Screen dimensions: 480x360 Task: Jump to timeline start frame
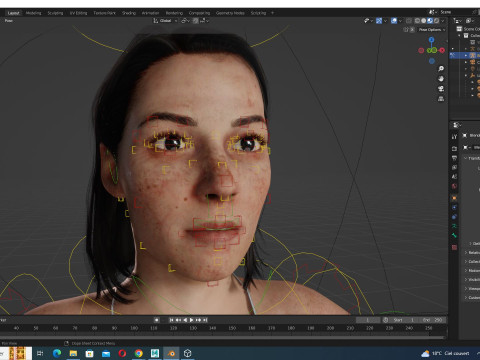click(171, 320)
